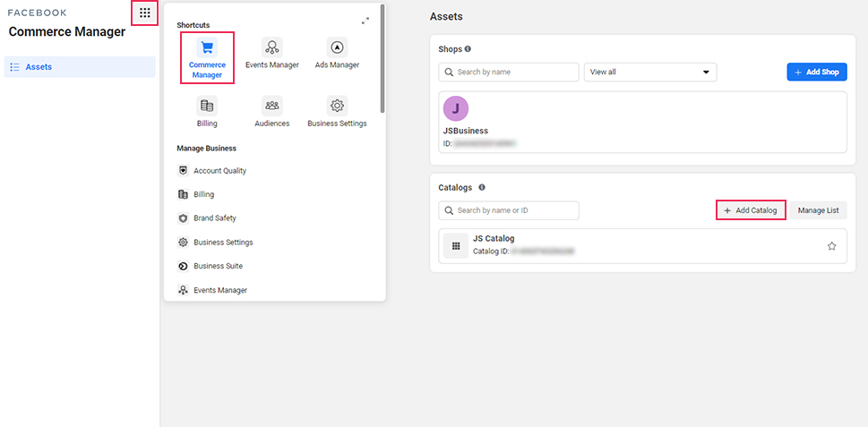
Task: Click the Assets list icon in sidebar
Action: pyautogui.click(x=15, y=67)
